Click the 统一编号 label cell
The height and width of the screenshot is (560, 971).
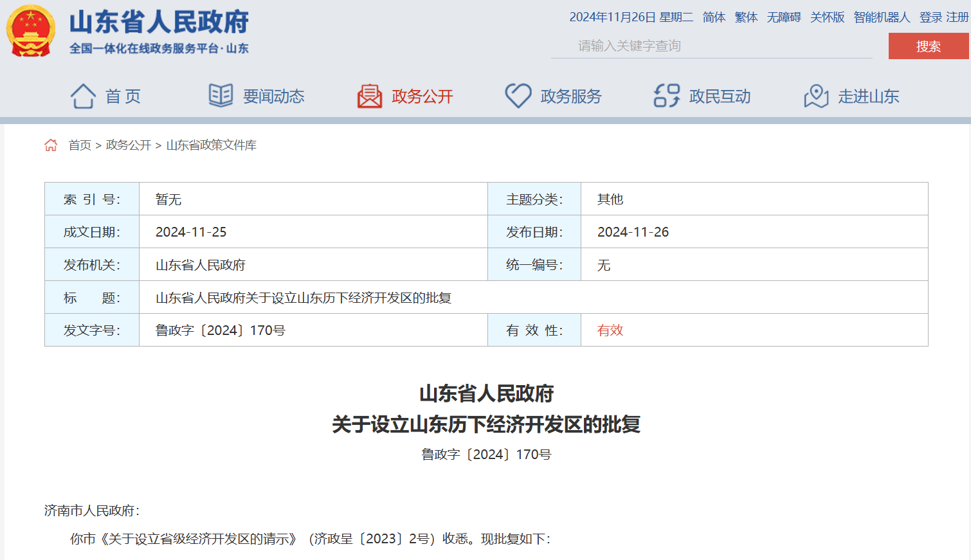[534, 265]
